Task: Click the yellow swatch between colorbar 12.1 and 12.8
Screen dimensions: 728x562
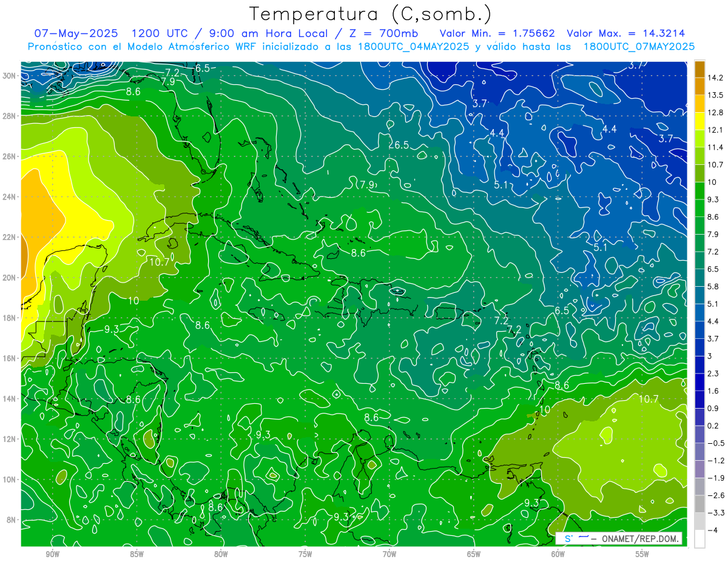Action: (x=699, y=121)
